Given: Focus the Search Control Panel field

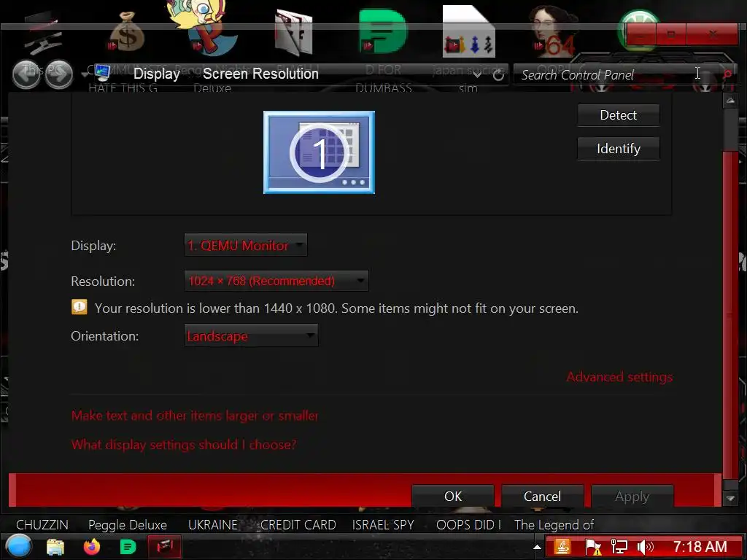Looking at the screenshot, I should pos(614,75).
